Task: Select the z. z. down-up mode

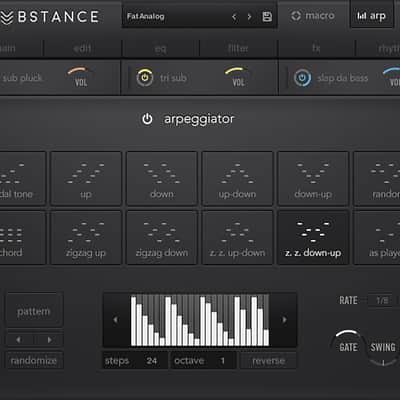Action: pos(313,238)
